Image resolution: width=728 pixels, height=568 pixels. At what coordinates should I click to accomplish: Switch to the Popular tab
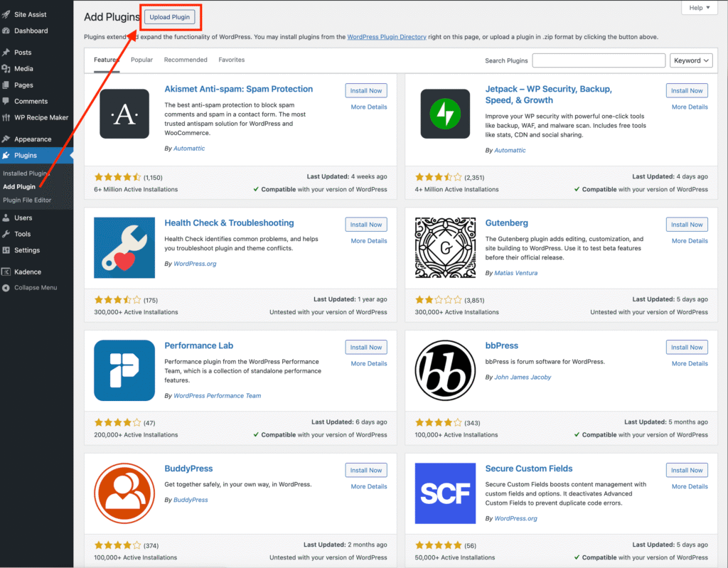pos(141,60)
